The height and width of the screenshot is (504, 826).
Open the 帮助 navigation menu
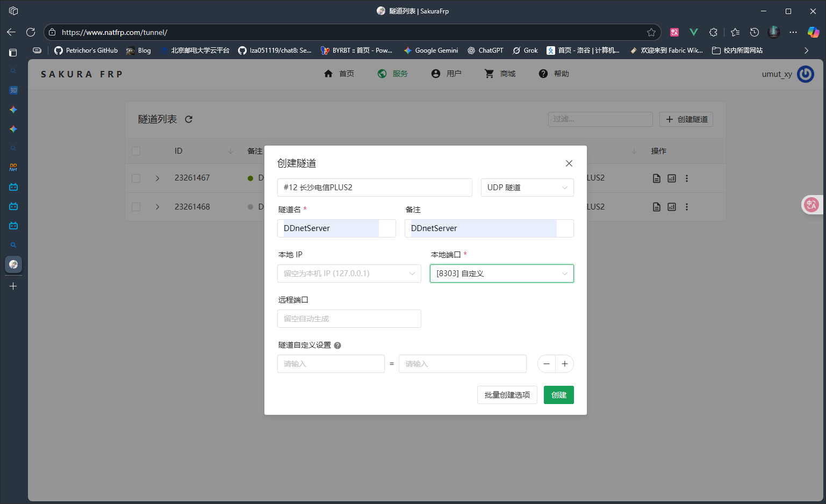554,74
